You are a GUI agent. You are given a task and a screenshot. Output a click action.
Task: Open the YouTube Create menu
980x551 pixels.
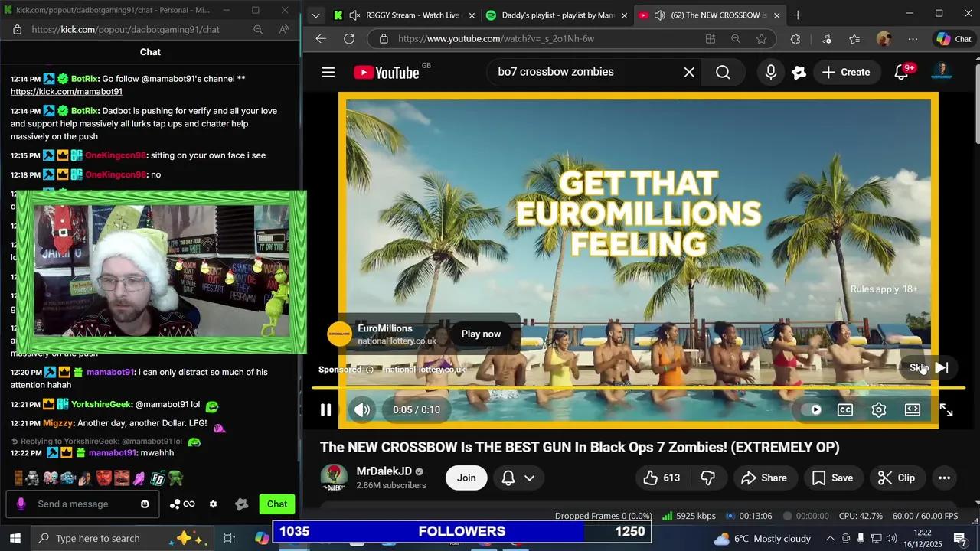coord(847,72)
